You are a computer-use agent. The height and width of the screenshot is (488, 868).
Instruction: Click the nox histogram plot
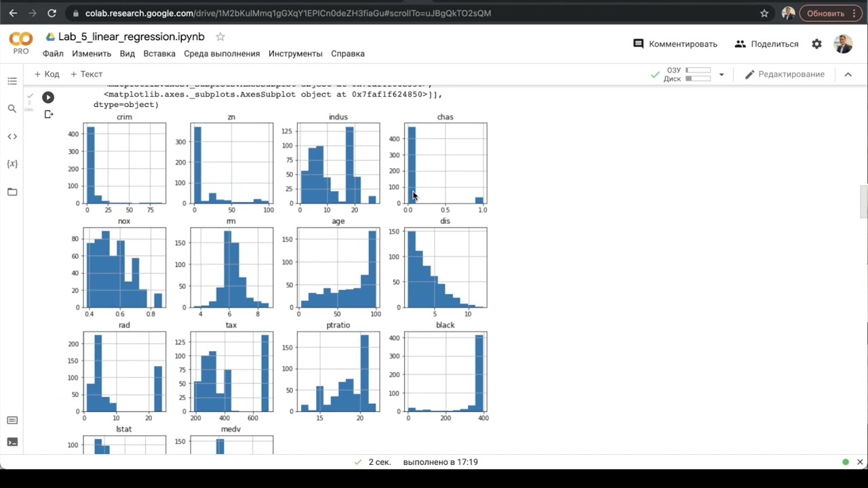(x=124, y=268)
